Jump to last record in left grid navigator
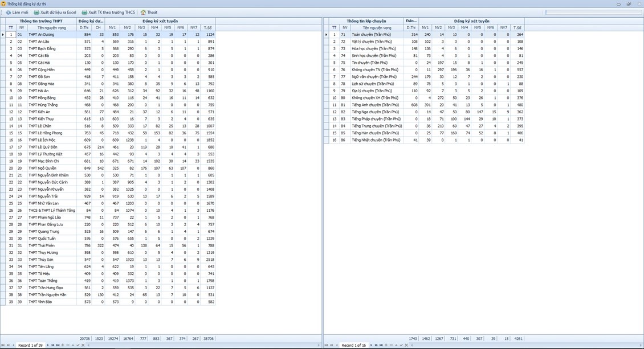 pyautogui.click(x=58, y=345)
